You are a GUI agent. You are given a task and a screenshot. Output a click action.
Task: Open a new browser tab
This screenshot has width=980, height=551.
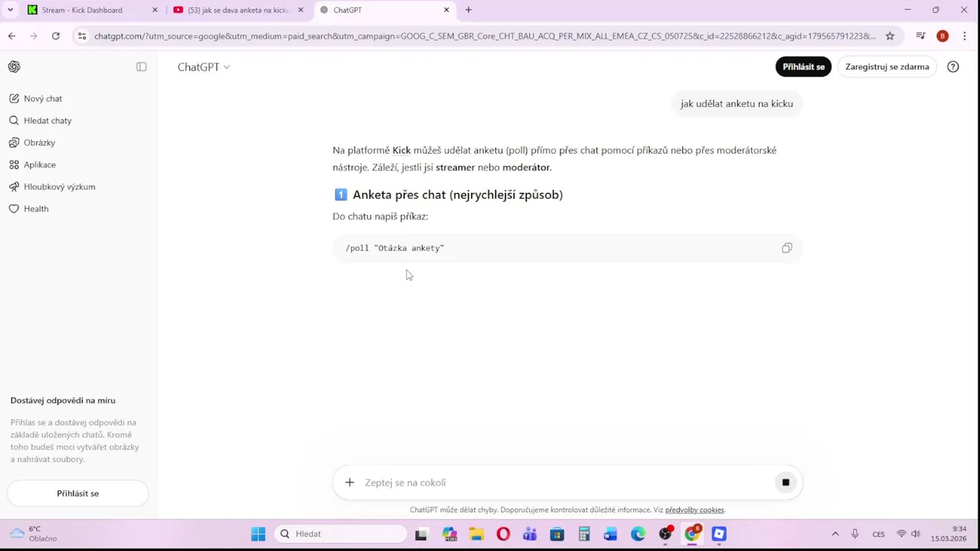coord(469,10)
